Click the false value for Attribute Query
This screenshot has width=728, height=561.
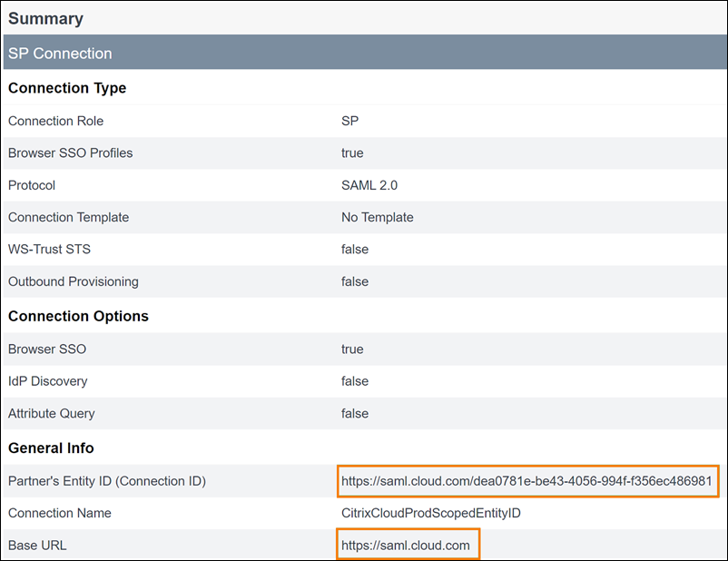[354, 413]
